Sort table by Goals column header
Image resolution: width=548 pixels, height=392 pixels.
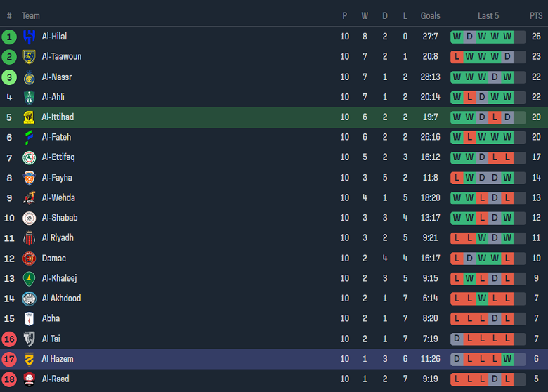coord(430,15)
